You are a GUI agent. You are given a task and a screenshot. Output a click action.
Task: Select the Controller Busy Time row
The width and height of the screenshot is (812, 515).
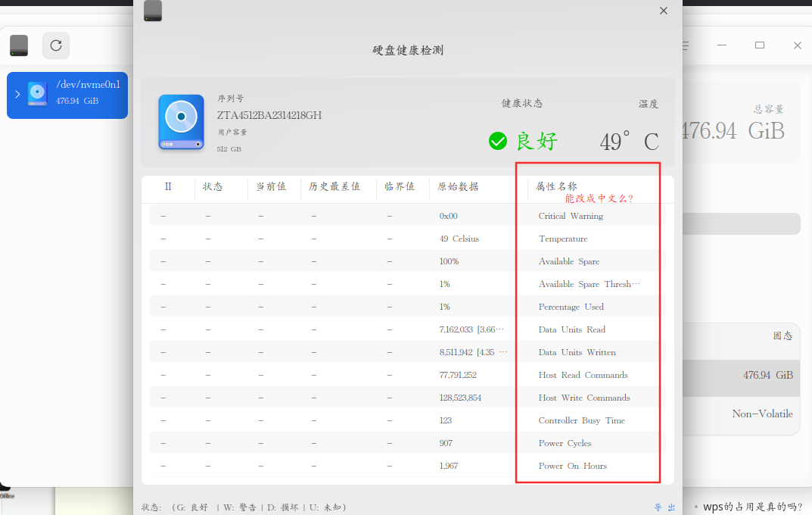tap(408, 421)
